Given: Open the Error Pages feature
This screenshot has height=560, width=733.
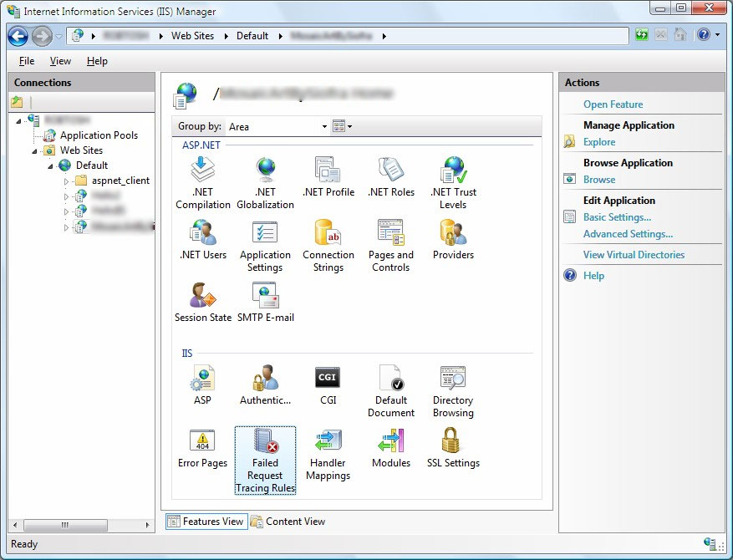Looking at the screenshot, I should point(202,447).
